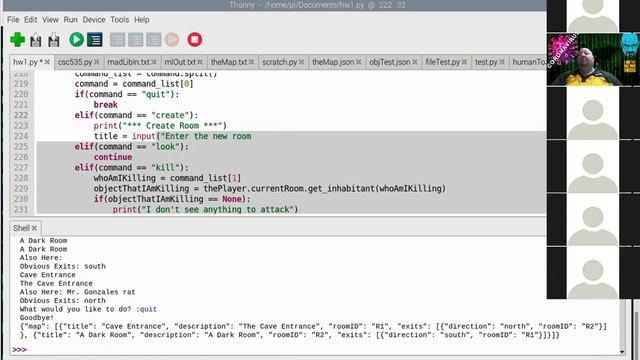This screenshot has width=640, height=360.
Task: Click the 'None' keyword on line 230
Action: pyautogui.click(x=231, y=199)
